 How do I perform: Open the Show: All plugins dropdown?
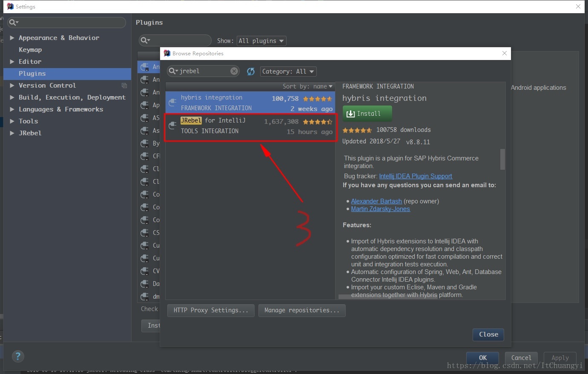click(261, 41)
